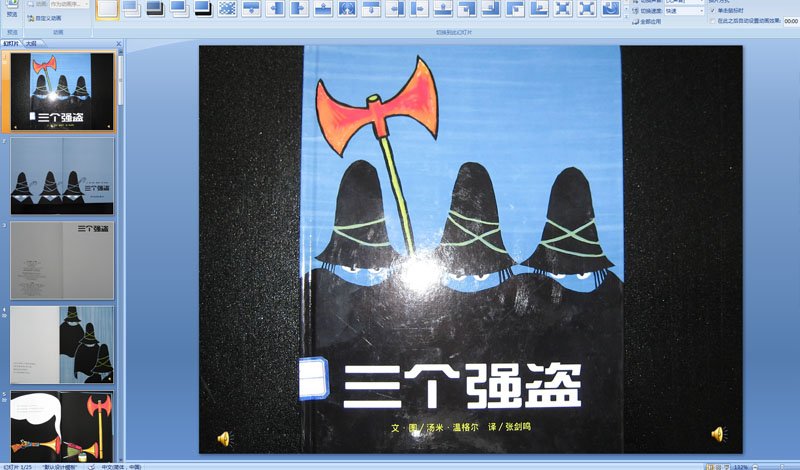Viewport: 800px width, 470px height.
Task: Click the language 中文(简体,中国) status entry
Action: (121, 467)
